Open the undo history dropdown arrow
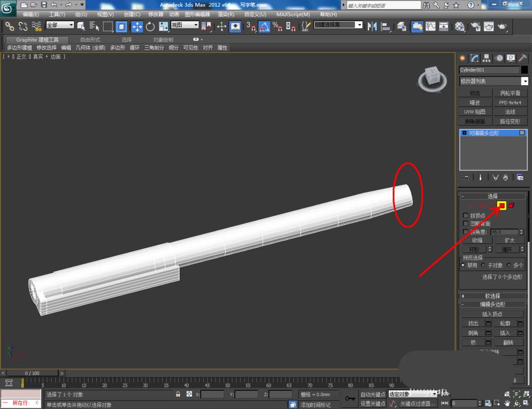Image resolution: width=532 pixels, height=409 pixels. [x=61, y=5]
